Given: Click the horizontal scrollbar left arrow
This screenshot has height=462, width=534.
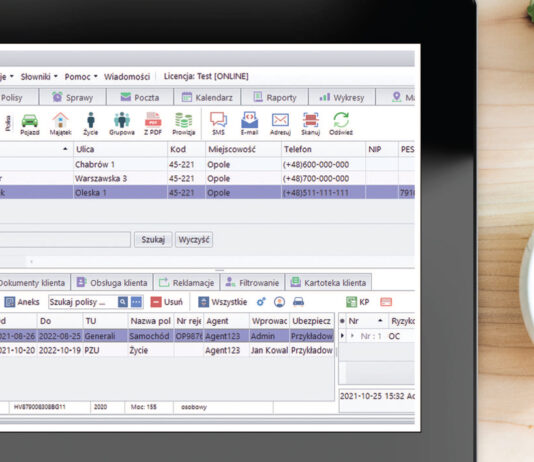Looking at the screenshot, I should tap(31, 262).
